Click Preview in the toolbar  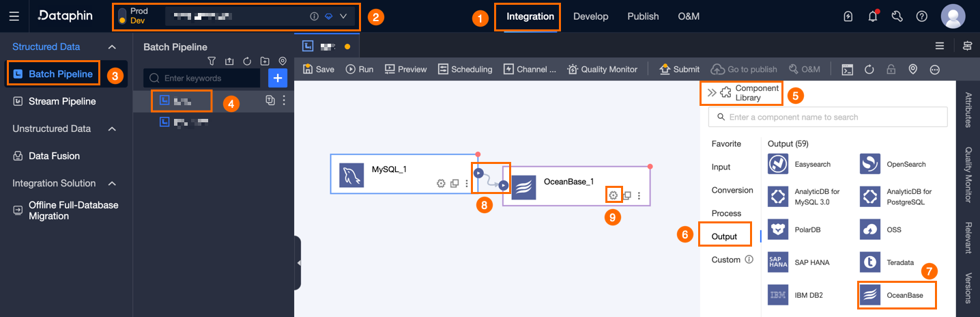coord(405,69)
